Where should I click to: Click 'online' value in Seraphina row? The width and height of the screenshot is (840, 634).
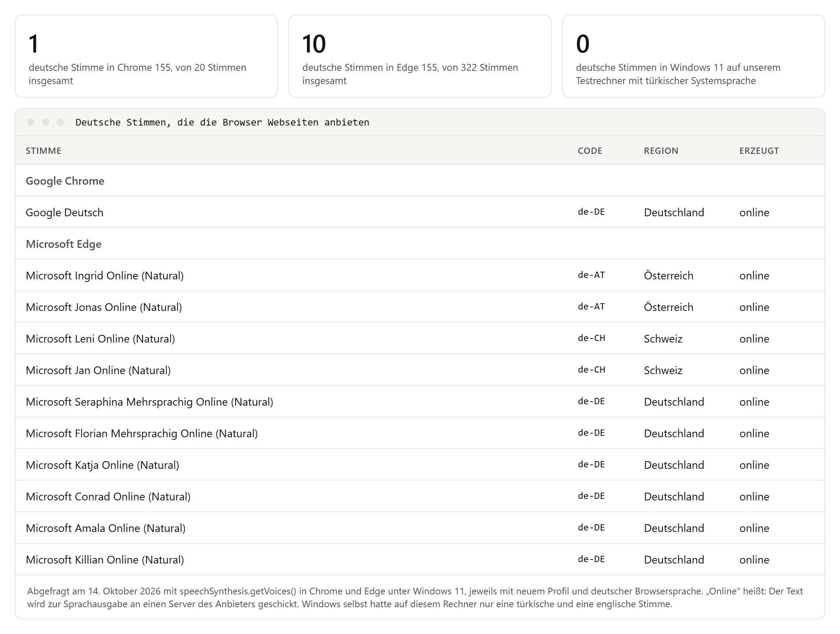pos(754,402)
